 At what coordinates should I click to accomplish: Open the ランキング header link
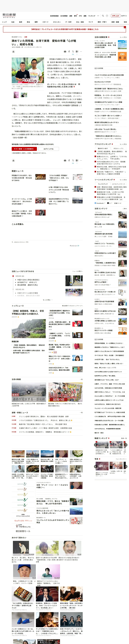click(x=92, y=16)
